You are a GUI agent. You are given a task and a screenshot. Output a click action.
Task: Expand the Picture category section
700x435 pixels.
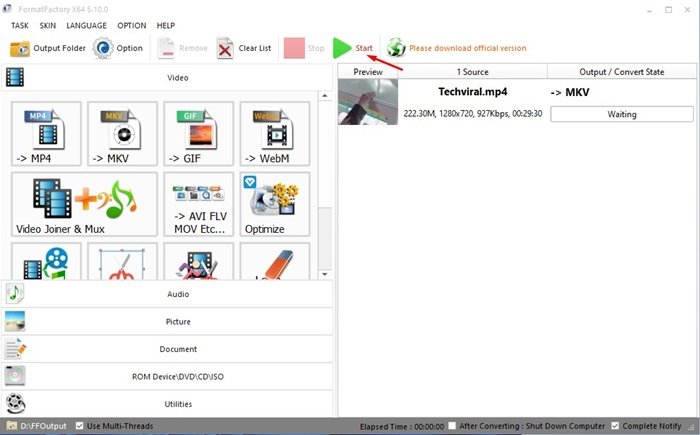coord(168,322)
